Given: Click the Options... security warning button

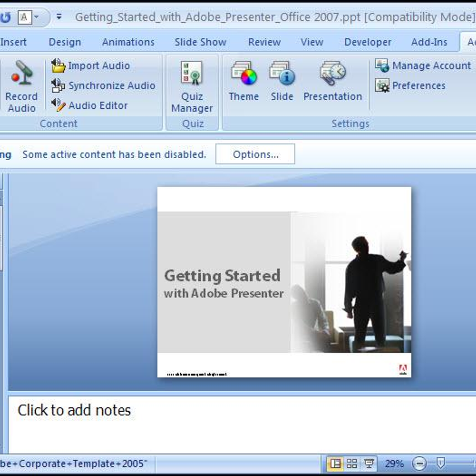Looking at the screenshot, I should pyautogui.click(x=255, y=154).
